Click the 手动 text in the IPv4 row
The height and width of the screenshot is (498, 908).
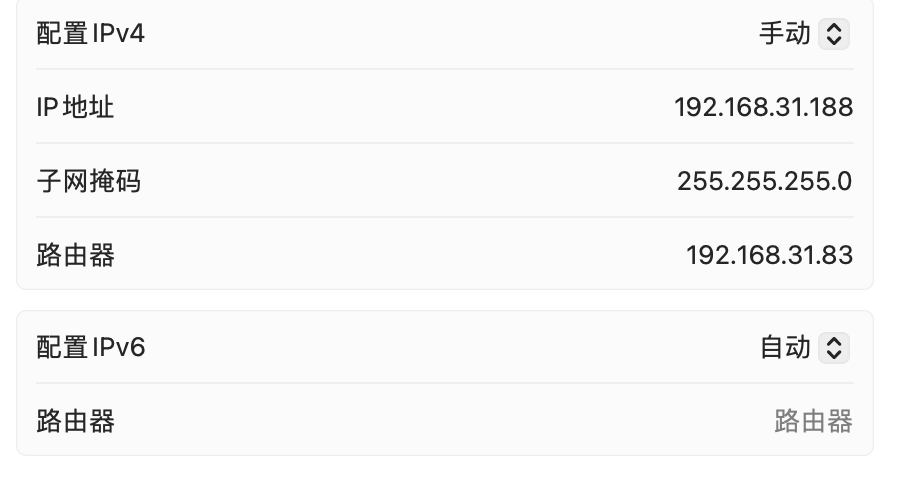point(784,34)
